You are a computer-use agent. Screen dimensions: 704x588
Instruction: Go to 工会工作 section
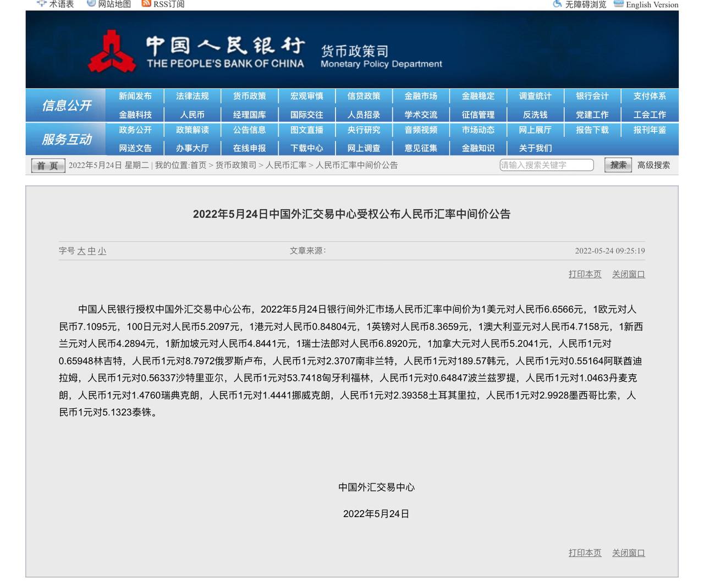(650, 115)
